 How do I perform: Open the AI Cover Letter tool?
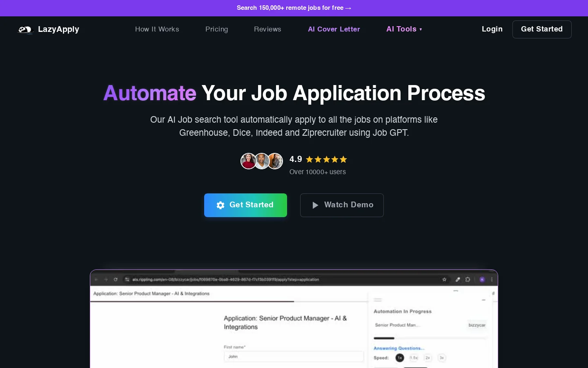tap(334, 29)
